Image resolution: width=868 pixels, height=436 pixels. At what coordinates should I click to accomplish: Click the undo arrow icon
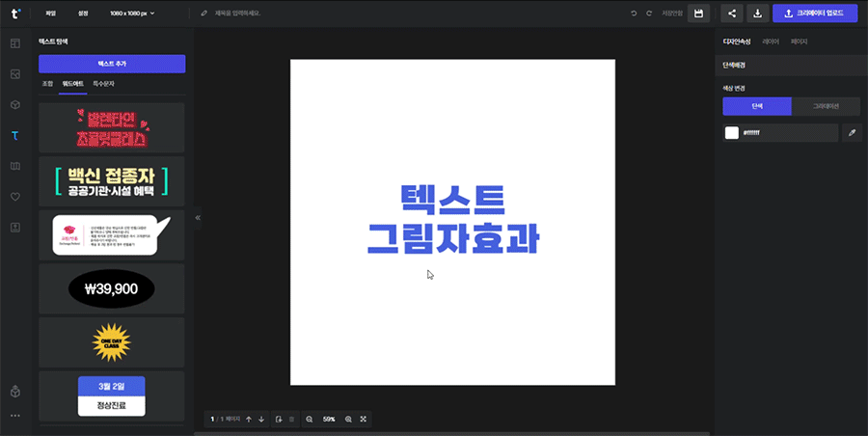634,14
